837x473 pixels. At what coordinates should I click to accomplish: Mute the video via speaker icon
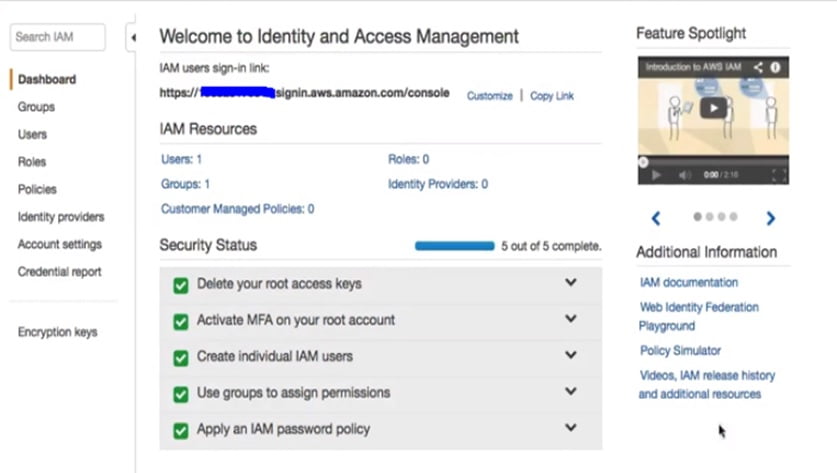click(684, 175)
